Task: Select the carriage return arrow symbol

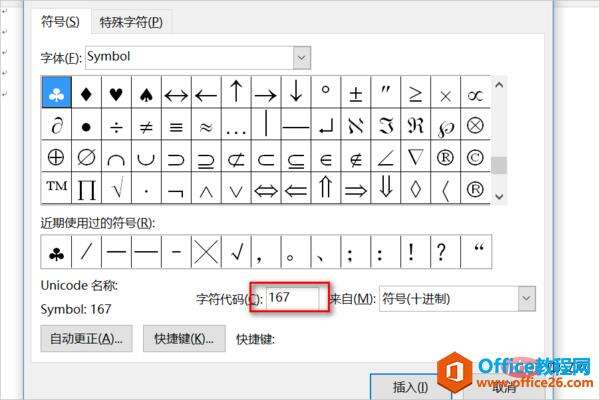Action: click(x=326, y=125)
